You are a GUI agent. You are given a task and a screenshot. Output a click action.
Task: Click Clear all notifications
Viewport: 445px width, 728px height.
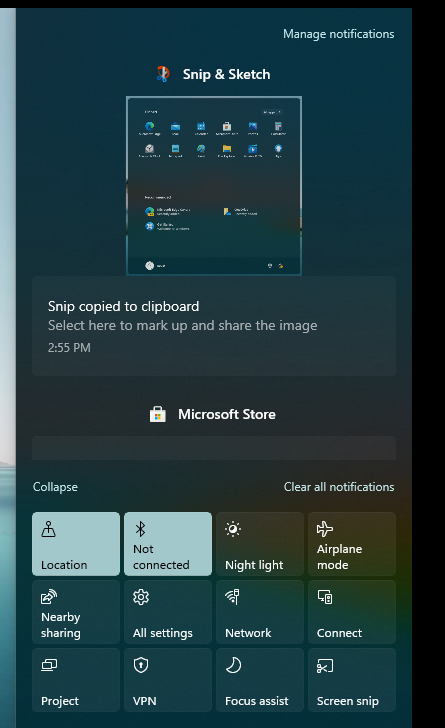pyautogui.click(x=339, y=487)
